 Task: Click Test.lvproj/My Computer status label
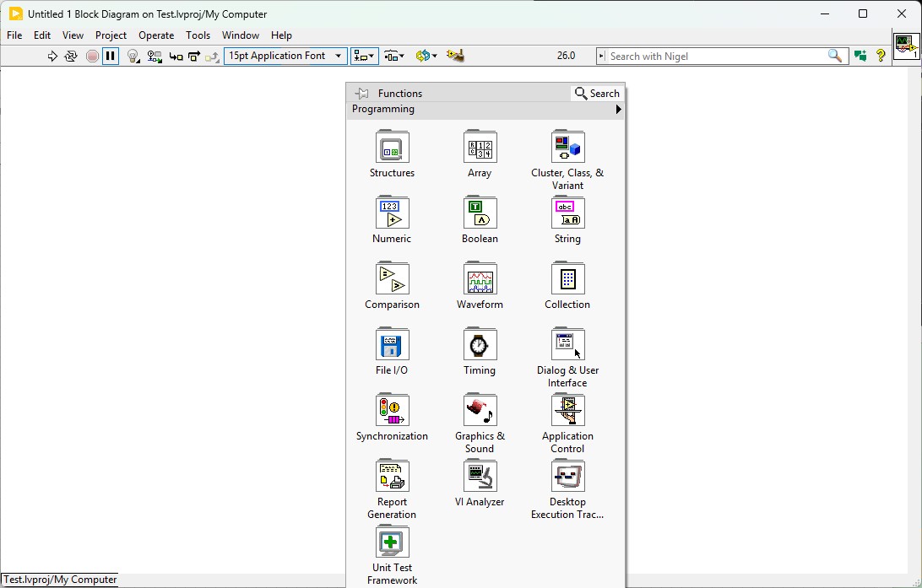60,580
